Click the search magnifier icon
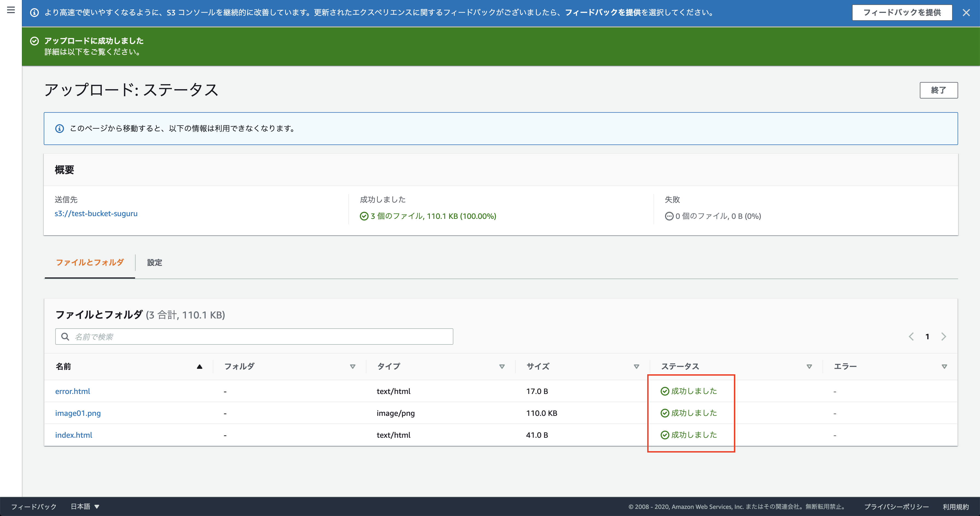Image resolution: width=980 pixels, height=516 pixels. (x=65, y=337)
